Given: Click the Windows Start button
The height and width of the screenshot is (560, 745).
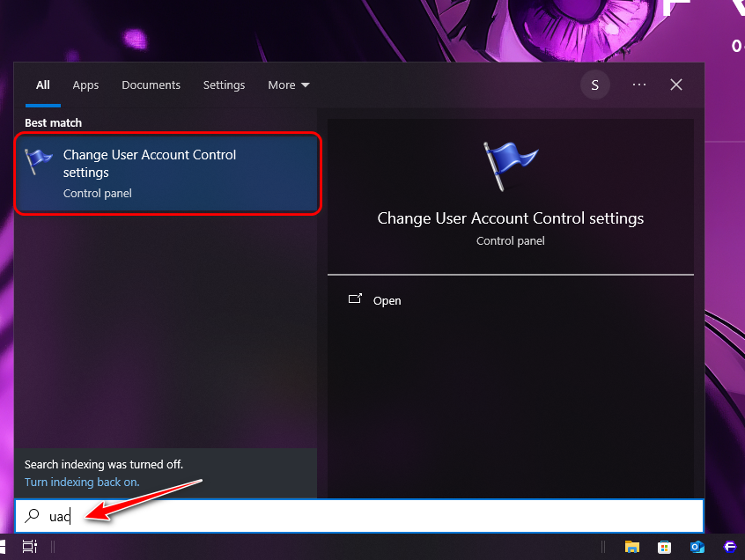Looking at the screenshot, I should 3,547.
